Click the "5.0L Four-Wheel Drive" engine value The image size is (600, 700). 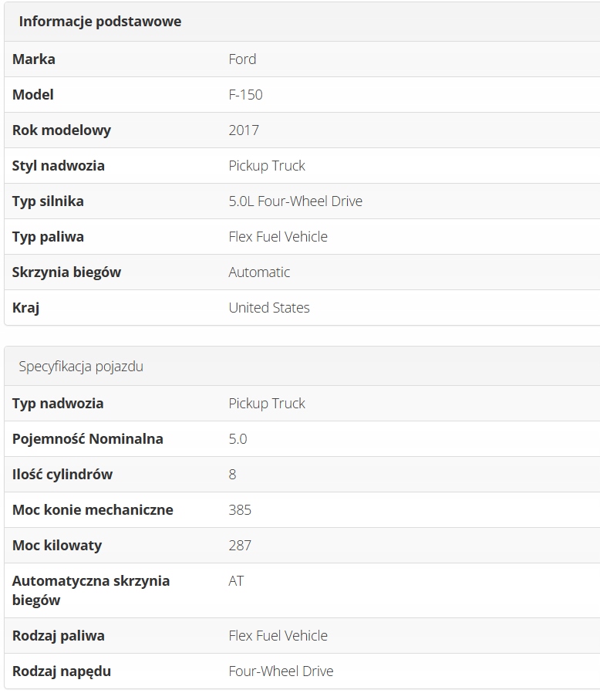pos(295,201)
